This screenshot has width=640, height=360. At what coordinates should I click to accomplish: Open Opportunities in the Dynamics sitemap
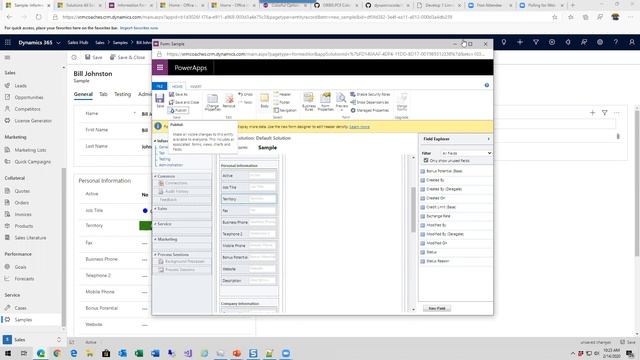click(x=29, y=98)
